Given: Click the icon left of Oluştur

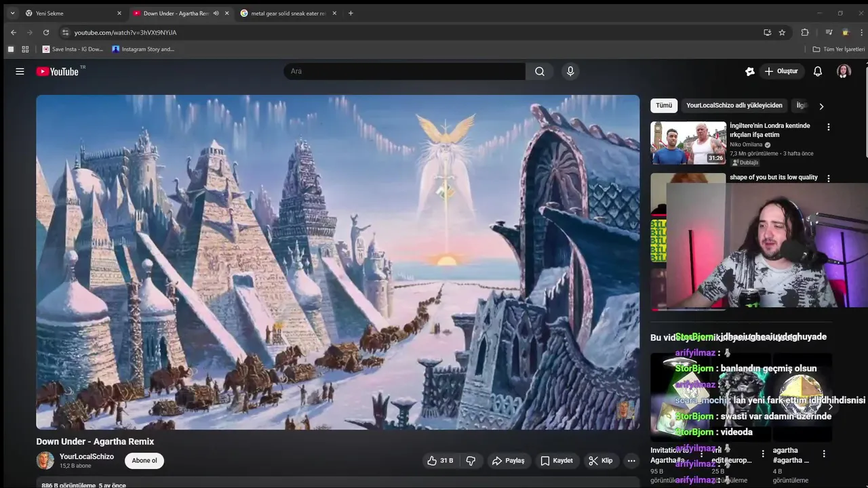Looking at the screenshot, I should tap(749, 71).
